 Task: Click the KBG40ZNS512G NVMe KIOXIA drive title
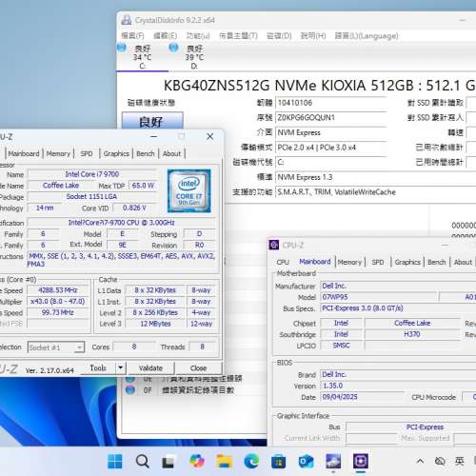(319, 86)
